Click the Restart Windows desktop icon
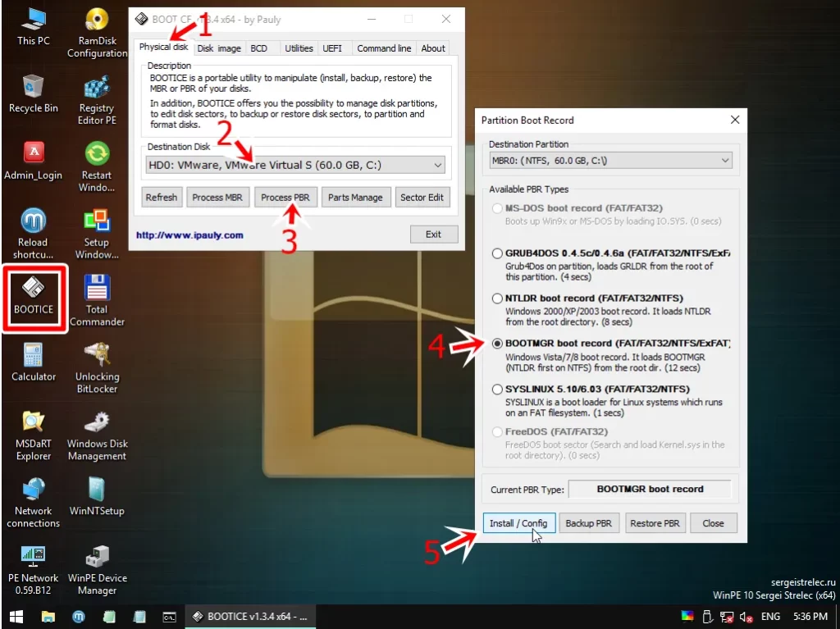The width and height of the screenshot is (840, 629). click(x=97, y=167)
